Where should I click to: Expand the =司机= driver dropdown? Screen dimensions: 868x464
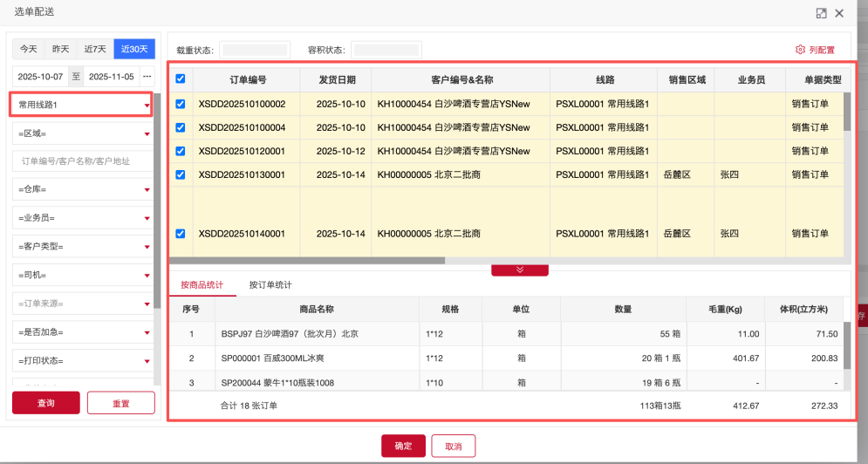tap(83, 276)
